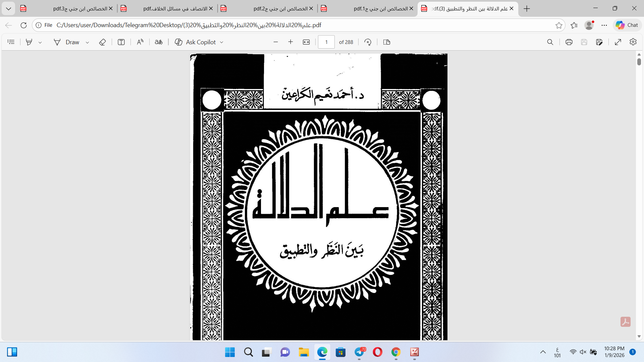Image resolution: width=644 pixels, height=362 pixels.
Task: Choose the Add text tool
Action: click(121, 42)
